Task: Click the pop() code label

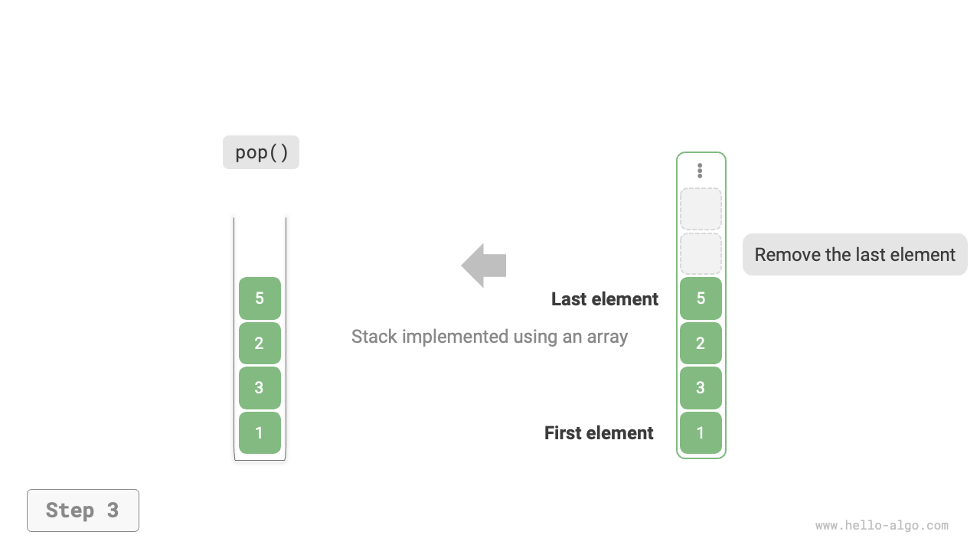Action: [261, 152]
